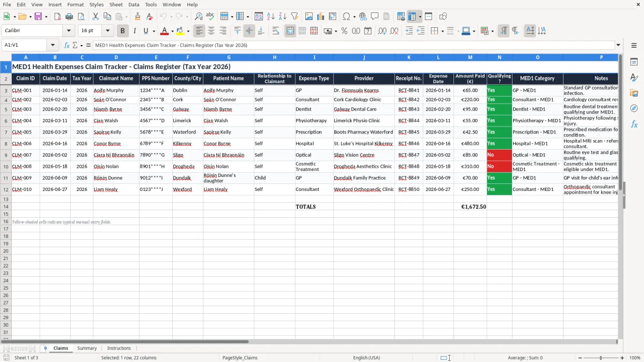The image size is (644, 362).
Task: Select column header M
Action: coord(470,57)
